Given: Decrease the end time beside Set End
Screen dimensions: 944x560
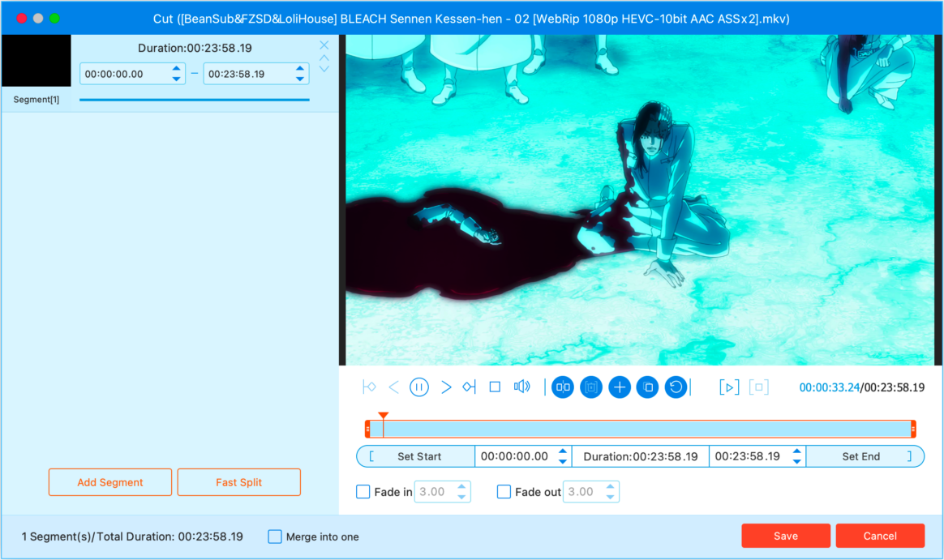Looking at the screenshot, I should [796, 461].
